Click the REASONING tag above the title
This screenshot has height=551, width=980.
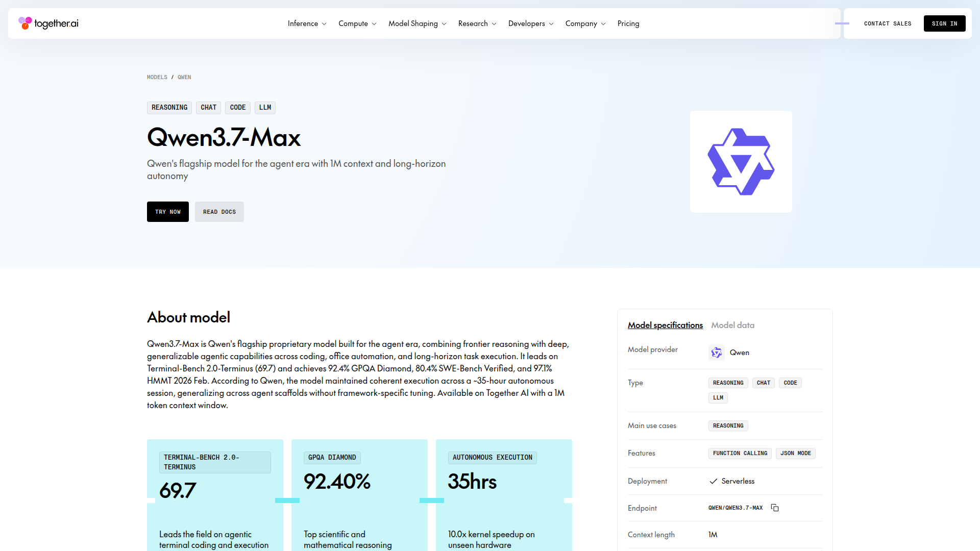click(169, 108)
